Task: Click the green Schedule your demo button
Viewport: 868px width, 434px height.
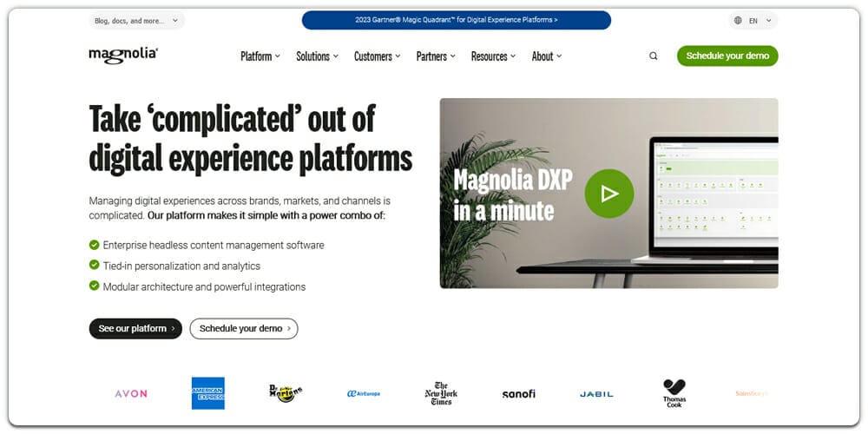Action: (727, 56)
